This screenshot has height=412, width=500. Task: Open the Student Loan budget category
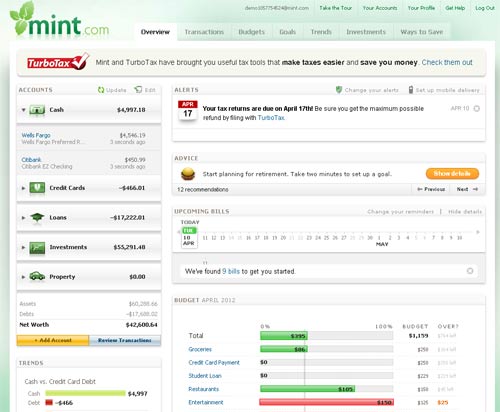click(x=205, y=376)
